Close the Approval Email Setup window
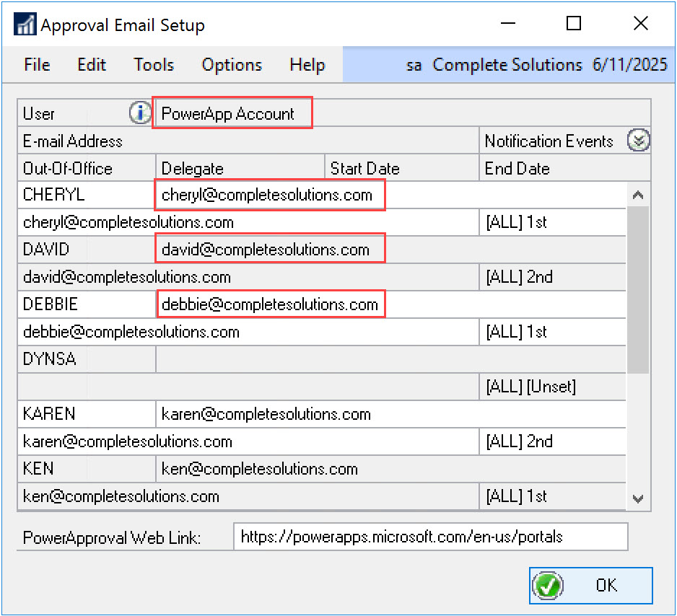677x616 pixels. [x=639, y=24]
